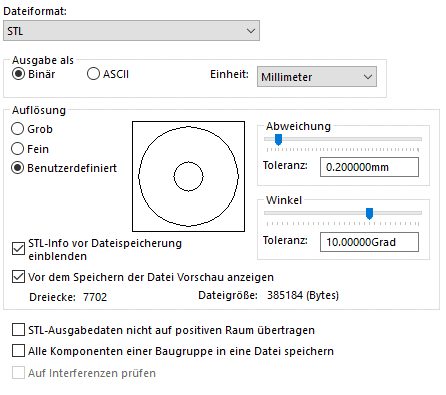This screenshot has height=395, width=446.
Task: Click the Abweichung slider track right end
Action: (x=420, y=139)
